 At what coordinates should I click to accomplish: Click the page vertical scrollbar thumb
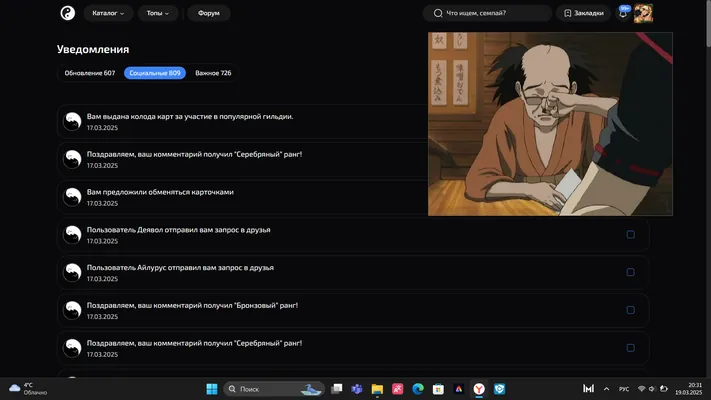click(x=708, y=23)
